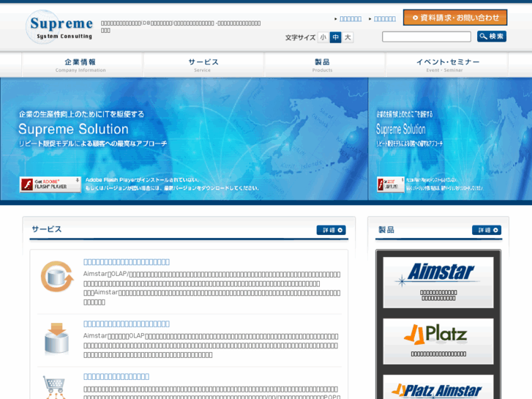
Task: Open the サービス Service menu
Action: [x=203, y=65]
